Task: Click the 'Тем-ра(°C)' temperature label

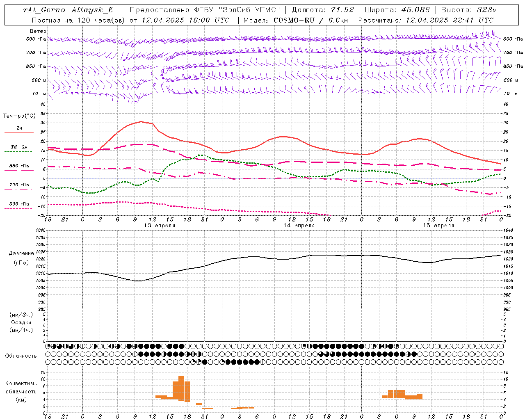Action: tap(19, 116)
